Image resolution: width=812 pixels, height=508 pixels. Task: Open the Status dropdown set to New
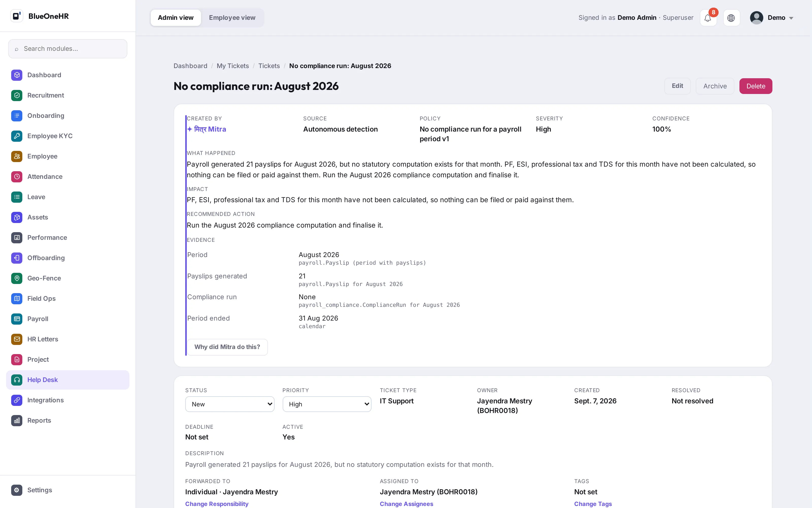230,404
